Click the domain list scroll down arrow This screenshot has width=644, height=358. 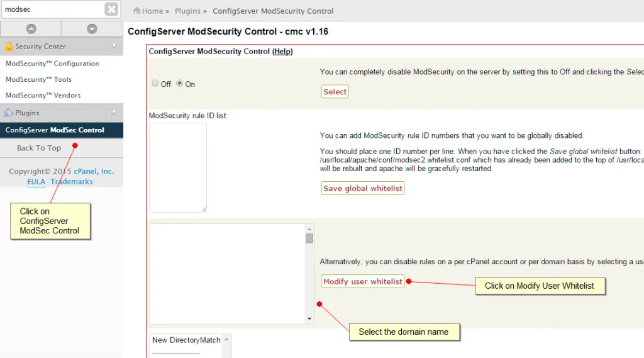tap(309, 319)
